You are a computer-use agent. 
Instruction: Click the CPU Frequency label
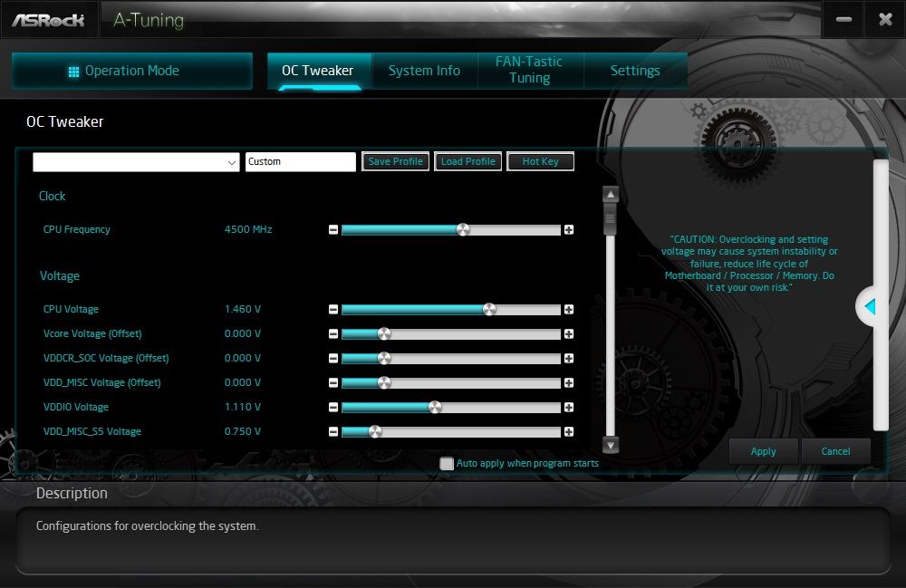pyautogui.click(x=77, y=229)
